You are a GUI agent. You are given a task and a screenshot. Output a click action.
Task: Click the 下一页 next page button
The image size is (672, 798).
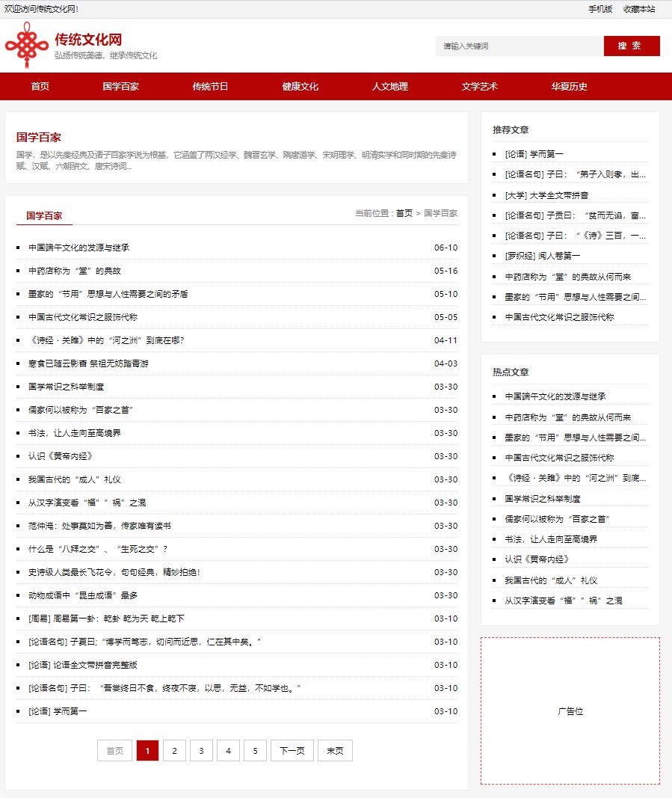click(x=292, y=751)
